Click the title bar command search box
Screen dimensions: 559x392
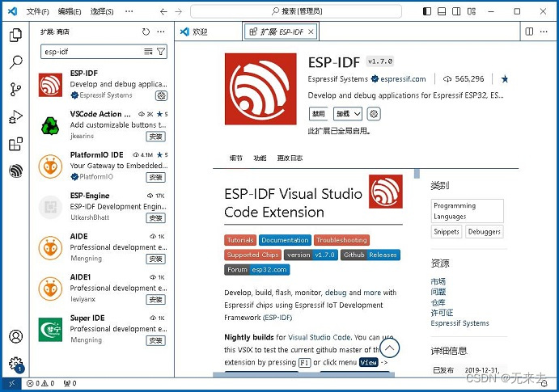296,11
